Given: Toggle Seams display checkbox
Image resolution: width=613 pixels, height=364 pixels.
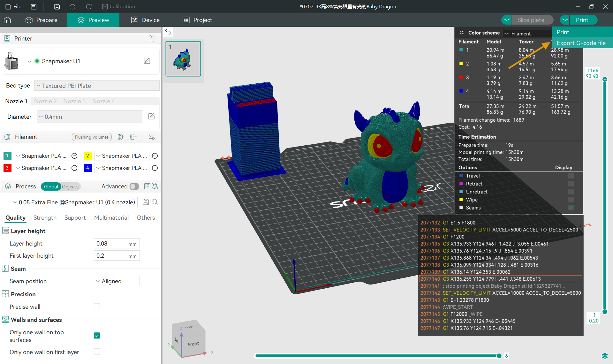Looking at the screenshot, I should 571,208.
